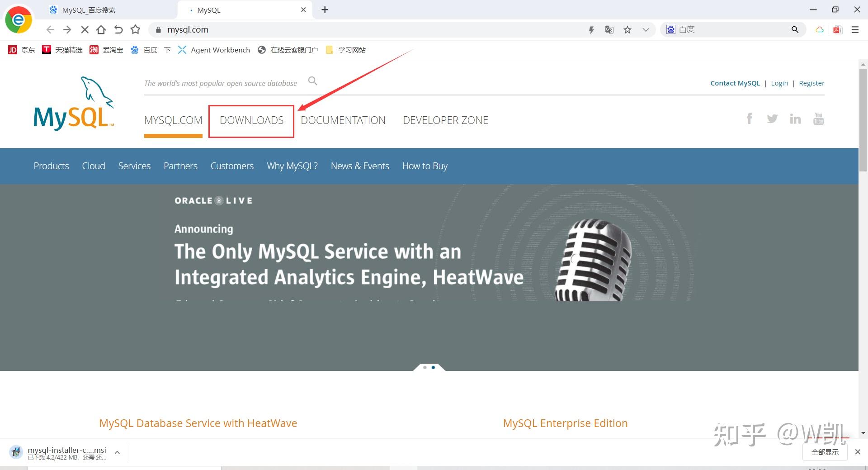868x470 pixels.
Task: Open MySQL Database Service with HeatWave link
Action: coord(198,423)
